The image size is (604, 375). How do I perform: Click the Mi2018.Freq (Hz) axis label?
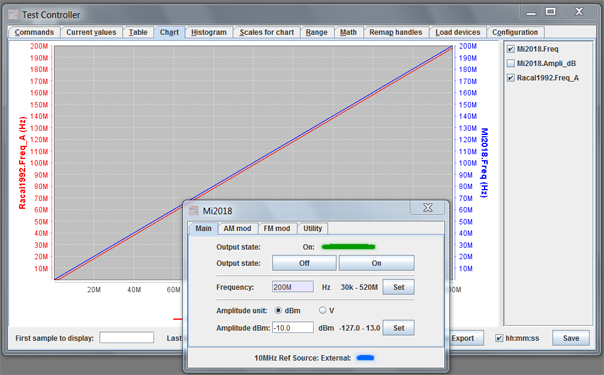(x=484, y=163)
